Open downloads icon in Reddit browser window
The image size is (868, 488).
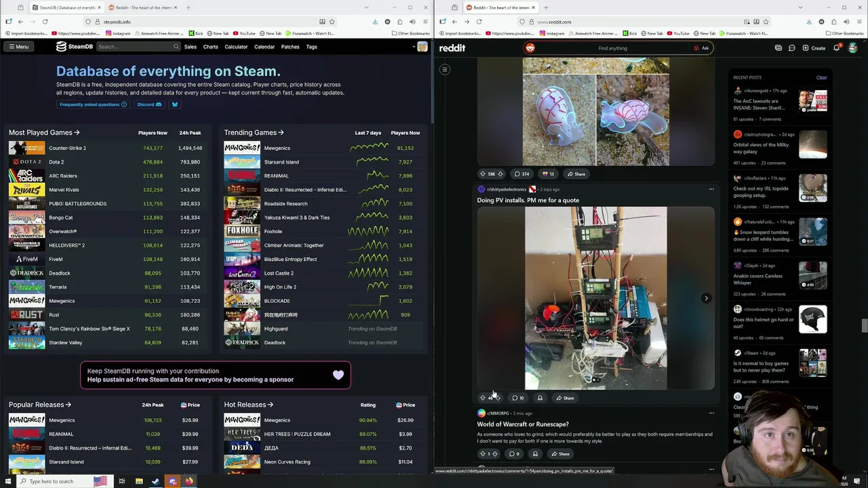coord(809,22)
